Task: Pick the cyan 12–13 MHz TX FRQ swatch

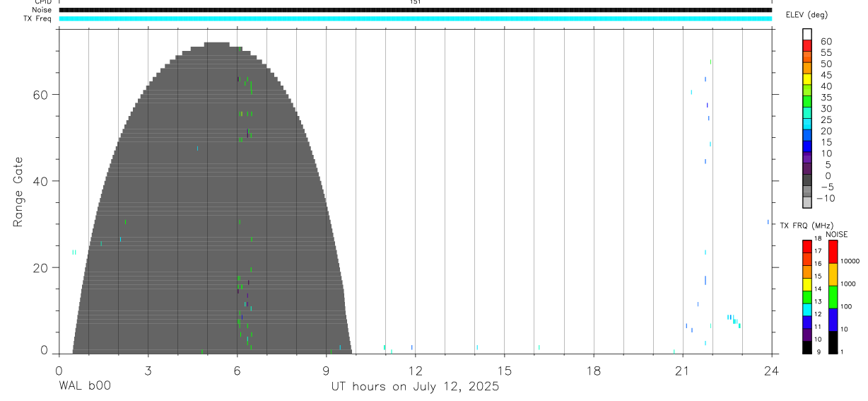Action: click(x=807, y=310)
